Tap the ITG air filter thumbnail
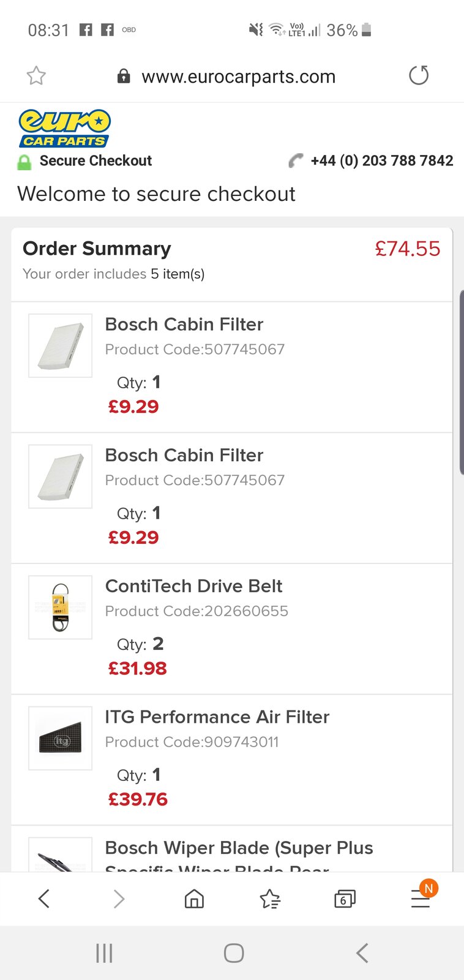Screen dimensions: 464x980 pos(60,738)
